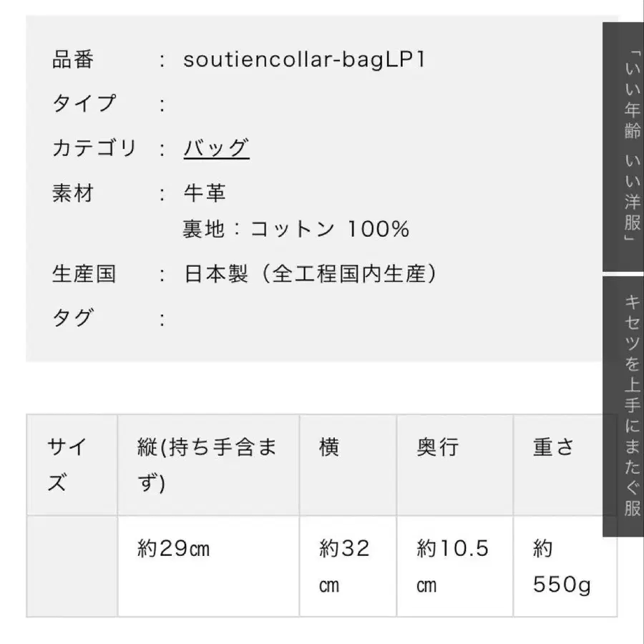The width and height of the screenshot is (644, 644).
Task: Click the サイズ table header cell
Action: 72,465
